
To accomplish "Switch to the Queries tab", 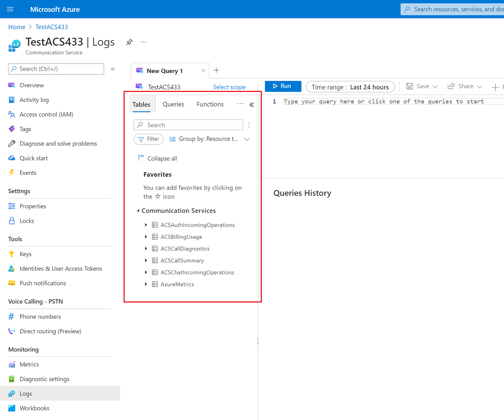I will (173, 104).
